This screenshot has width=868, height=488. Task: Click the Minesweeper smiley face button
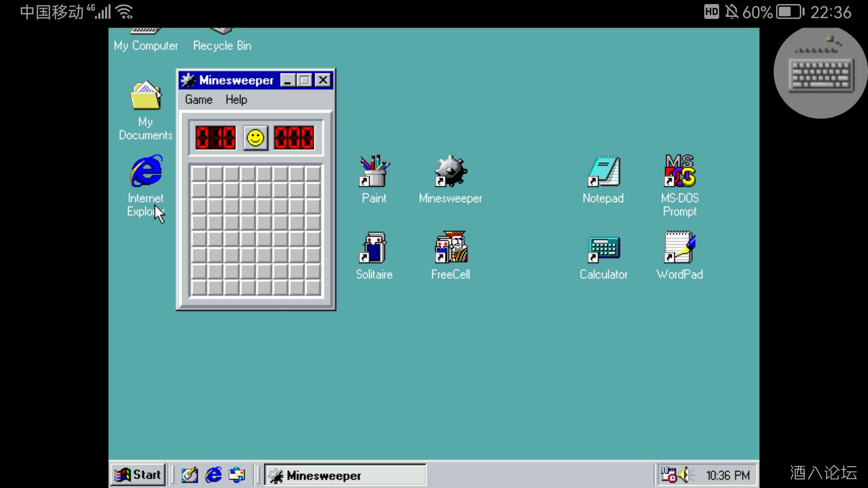click(x=255, y=137)
